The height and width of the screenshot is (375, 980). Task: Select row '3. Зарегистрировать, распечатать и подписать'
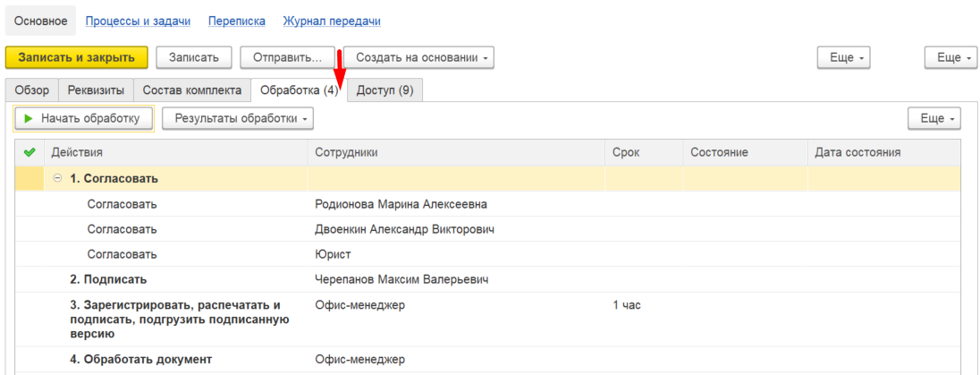pos(487,320)
